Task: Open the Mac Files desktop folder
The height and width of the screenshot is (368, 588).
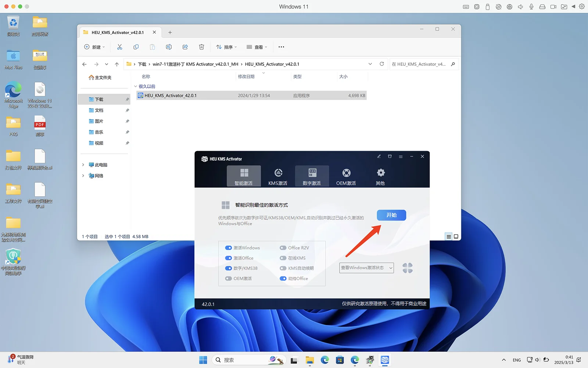Action: pos(13,60)
